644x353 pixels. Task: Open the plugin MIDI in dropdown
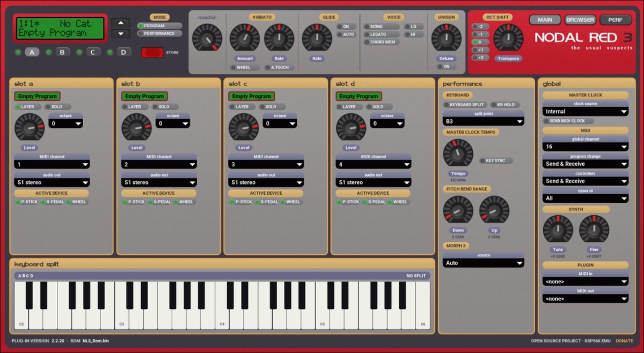pyautogui.click(x=586, y=281)
